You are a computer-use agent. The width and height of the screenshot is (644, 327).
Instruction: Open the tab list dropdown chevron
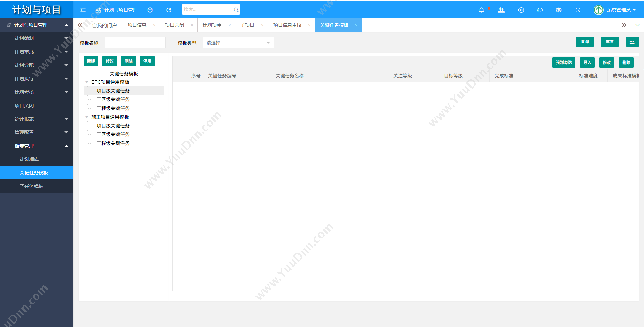[x=637, y=25]
